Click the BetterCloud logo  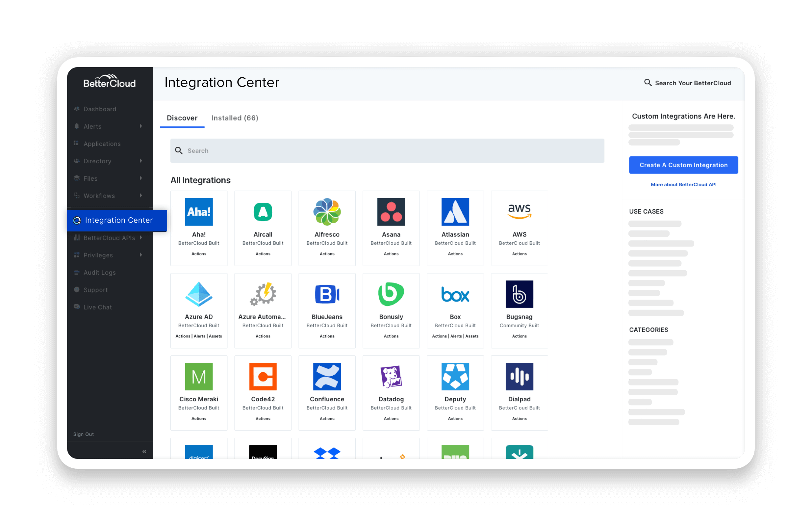click(109, 81)
